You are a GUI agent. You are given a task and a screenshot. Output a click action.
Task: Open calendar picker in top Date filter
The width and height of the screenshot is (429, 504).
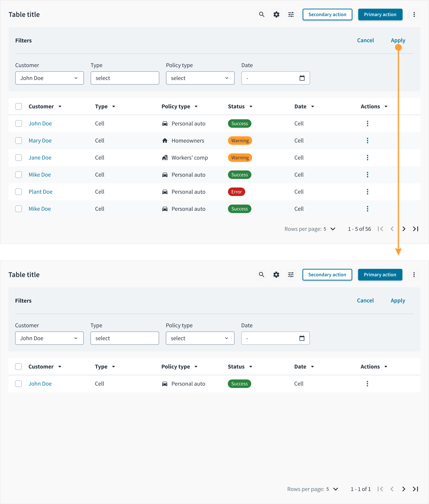point(302,78)
